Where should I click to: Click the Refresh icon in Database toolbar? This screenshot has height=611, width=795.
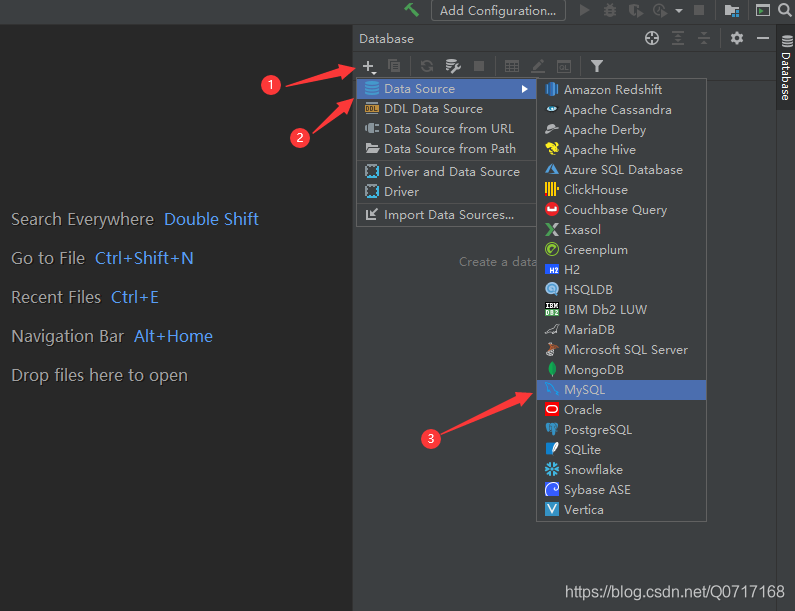point(427,66)
